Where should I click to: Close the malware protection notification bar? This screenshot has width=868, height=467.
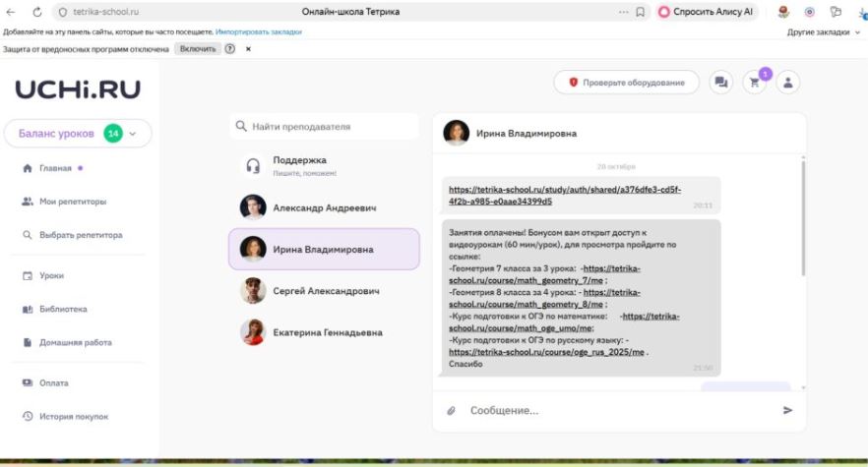(x=248, y=48)
